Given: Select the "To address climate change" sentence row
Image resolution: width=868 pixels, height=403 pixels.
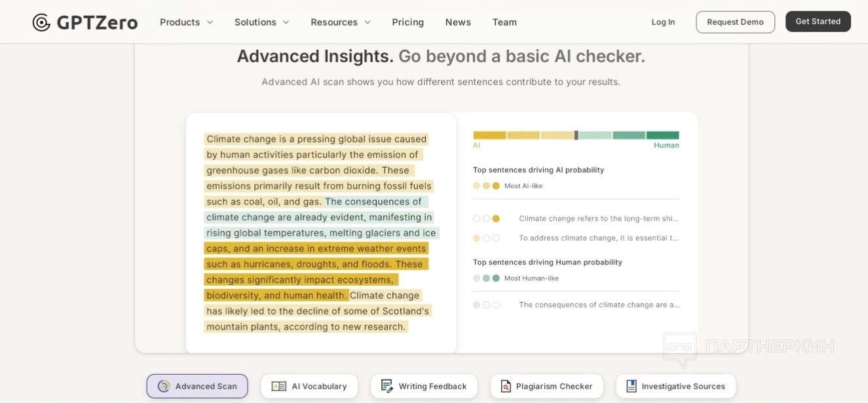Looking at the screenshot, I should 598,238.
